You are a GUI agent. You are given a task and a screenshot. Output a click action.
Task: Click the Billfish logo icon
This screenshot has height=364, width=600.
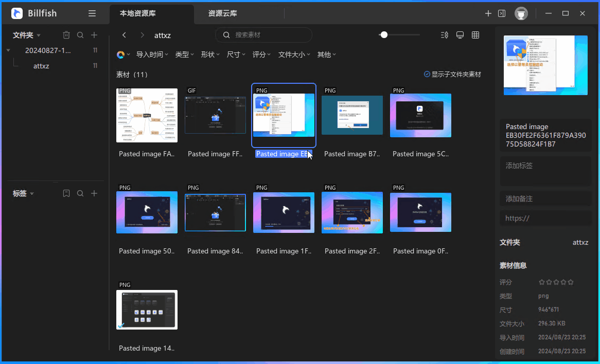pos(17,13)
